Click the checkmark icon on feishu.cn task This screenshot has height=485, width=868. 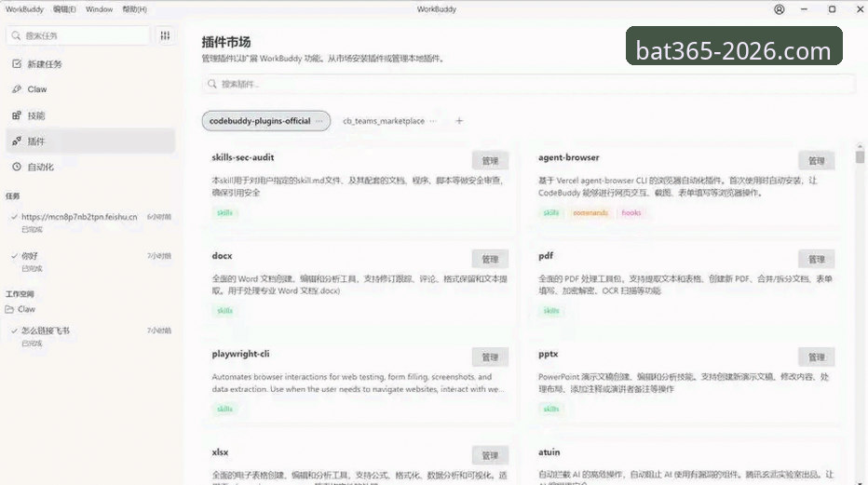click(x=14, y=217)
